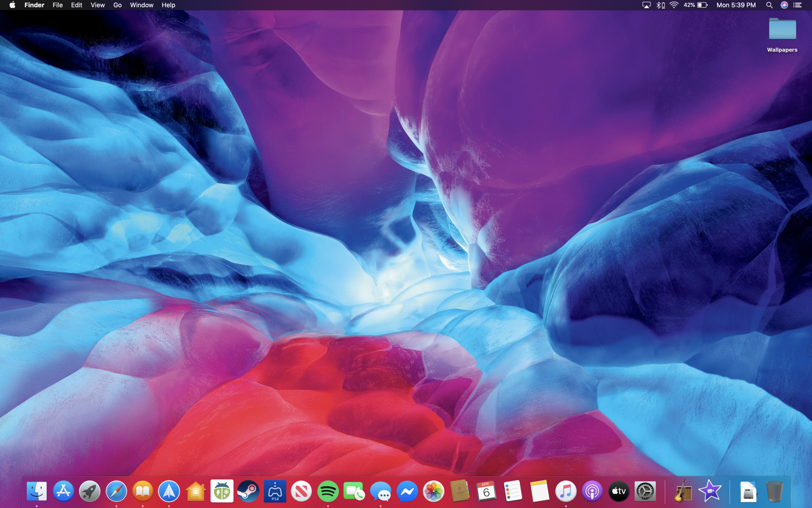Viewport: 812px width, 508px height.
Task: Open Finder from the Dock
Action: [37, 491]
